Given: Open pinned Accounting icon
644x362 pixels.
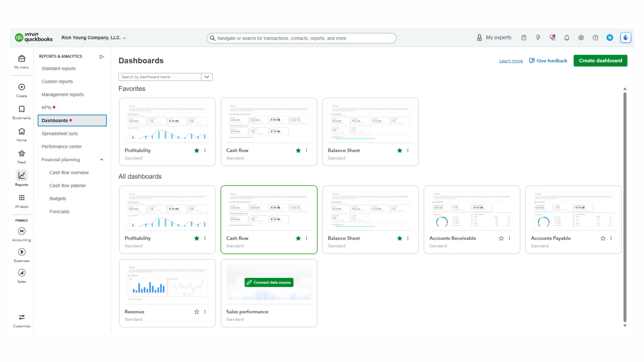Looking at the screenshot, I should [22, 231].
